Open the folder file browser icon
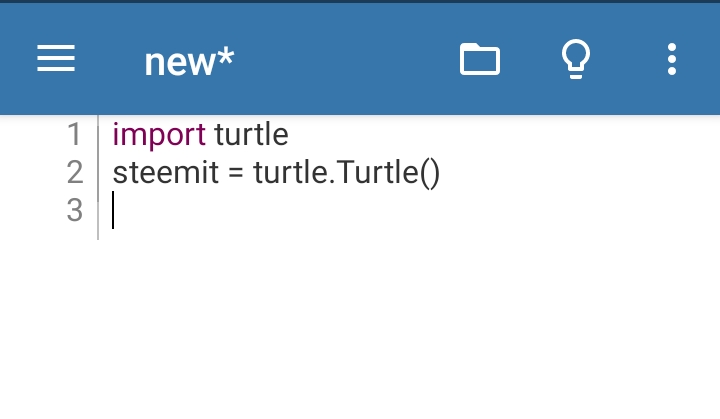This screenshot has width=720, height=419. [x=480, y=58]
